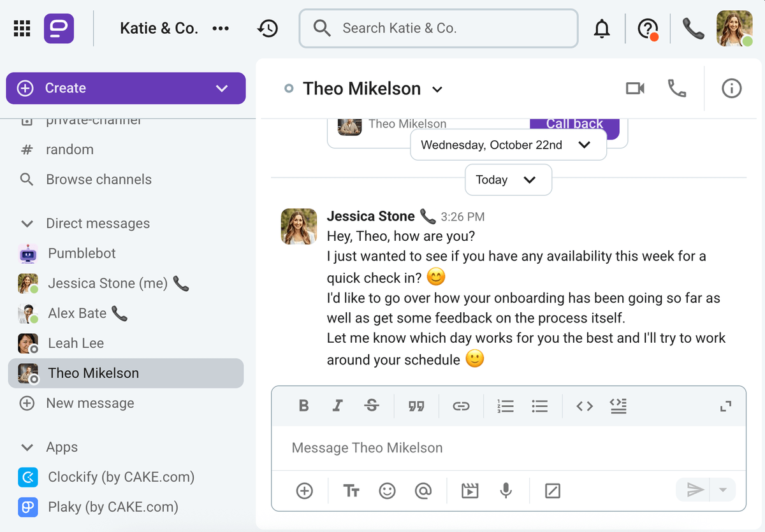Open the conversation info panel
Image resolution: width=765 pixels, height=532 pixels.
coord(731,89)
